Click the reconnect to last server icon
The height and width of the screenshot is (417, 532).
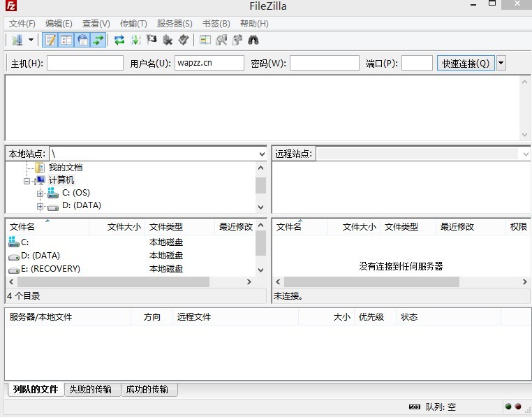tap(184, 40)
